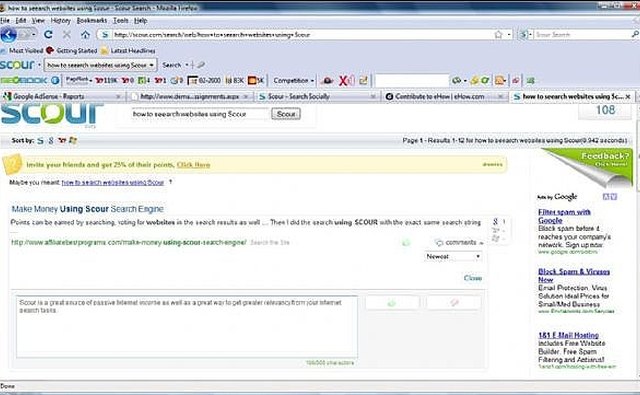Go back with the browser Back arrow
The height and width of the screenshot is (395, 640).
pos(9,35)
